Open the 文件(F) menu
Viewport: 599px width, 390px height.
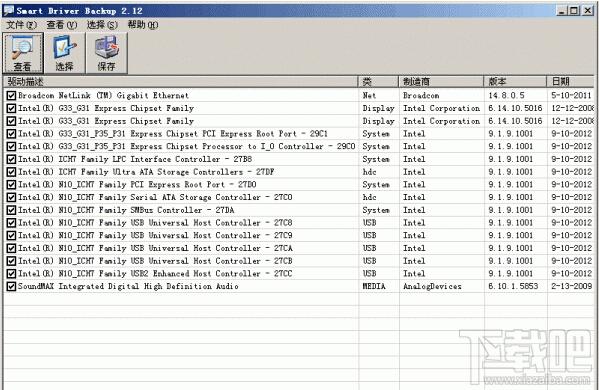click(x=21, y=25)
